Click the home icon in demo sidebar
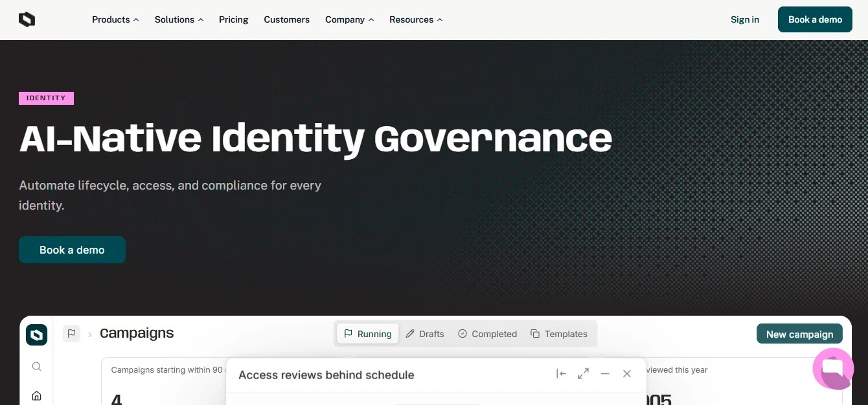Viewport: 868px width, 405px height. coord(37,396)
